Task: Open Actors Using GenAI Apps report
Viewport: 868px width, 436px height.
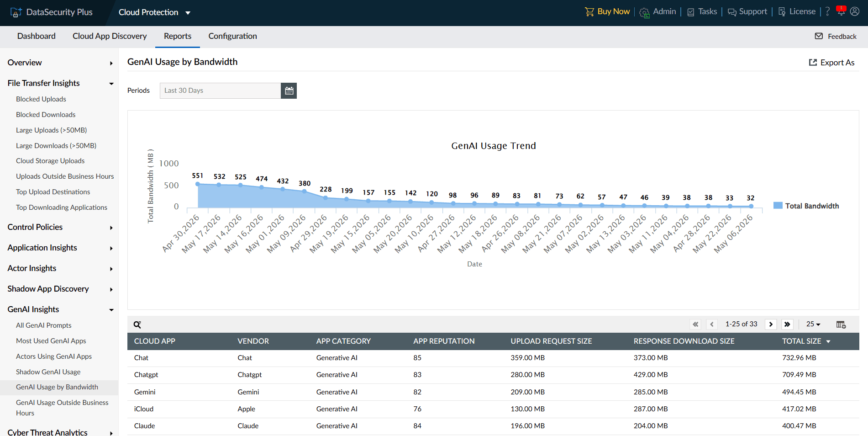Action: point(54,356)
